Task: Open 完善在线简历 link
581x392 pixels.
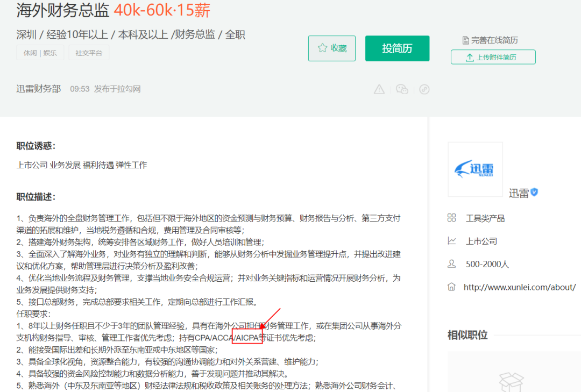Action: pyautogui.click(x=490, y=40)
